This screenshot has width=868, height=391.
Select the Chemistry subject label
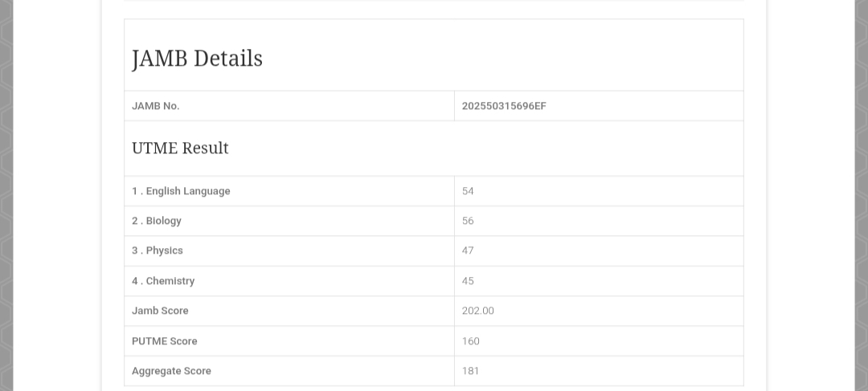point(163,281)
